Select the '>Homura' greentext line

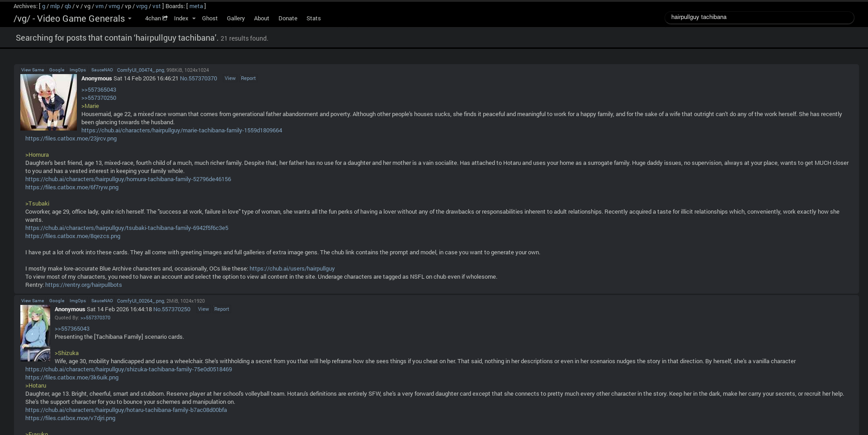click(37, 155)
